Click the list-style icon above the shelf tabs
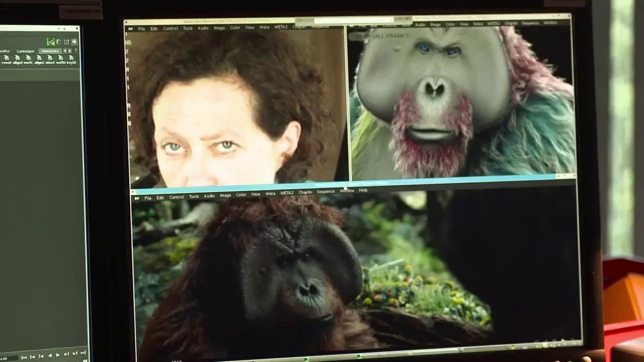Viewport: 644px width, 362px height. 66,42
